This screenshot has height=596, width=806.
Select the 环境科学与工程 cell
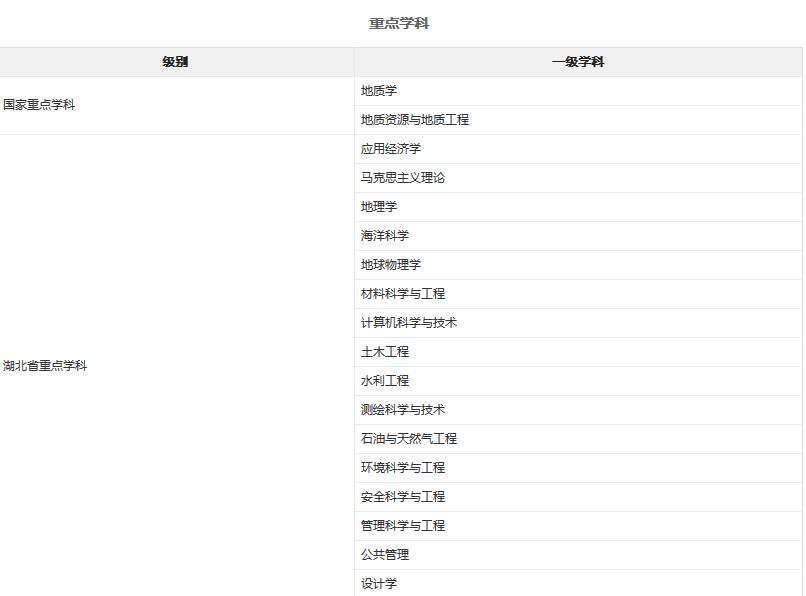(x=403, y=468)
